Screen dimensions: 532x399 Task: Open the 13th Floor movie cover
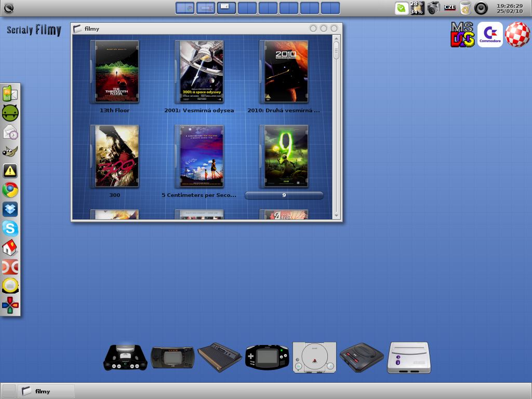(114, 72)
